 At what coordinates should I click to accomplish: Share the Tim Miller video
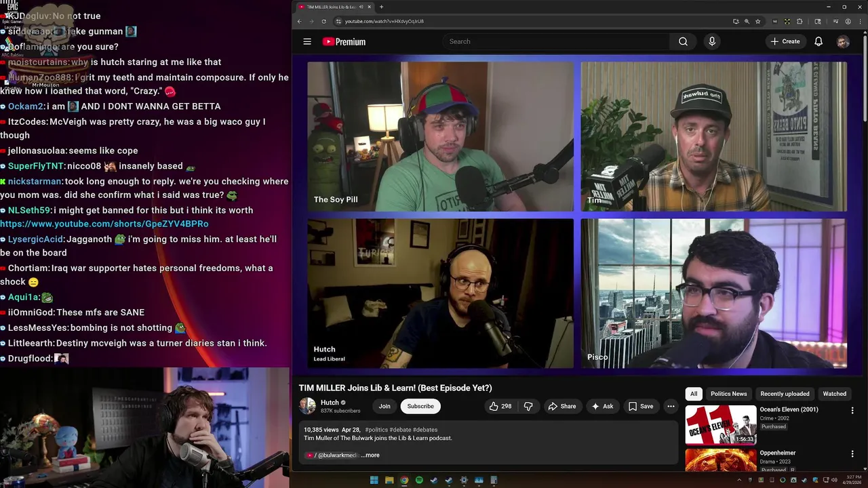click(561, 406)
